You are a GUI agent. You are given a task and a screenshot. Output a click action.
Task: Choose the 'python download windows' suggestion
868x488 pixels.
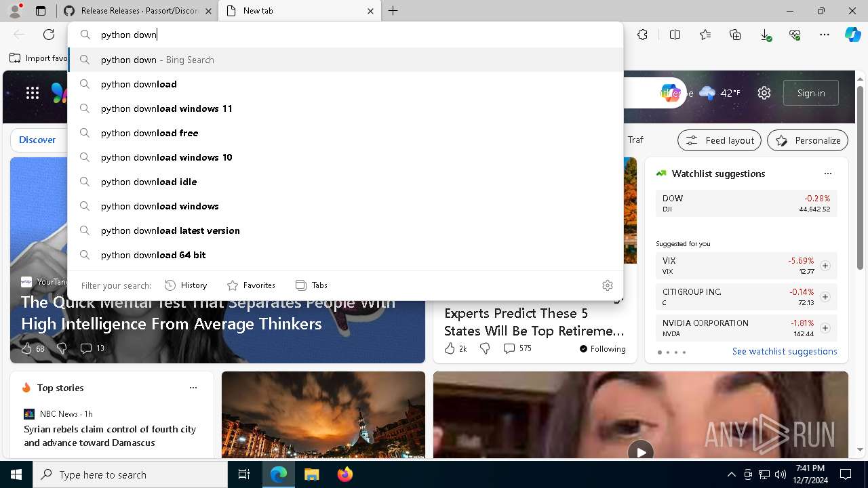point(346,206)
